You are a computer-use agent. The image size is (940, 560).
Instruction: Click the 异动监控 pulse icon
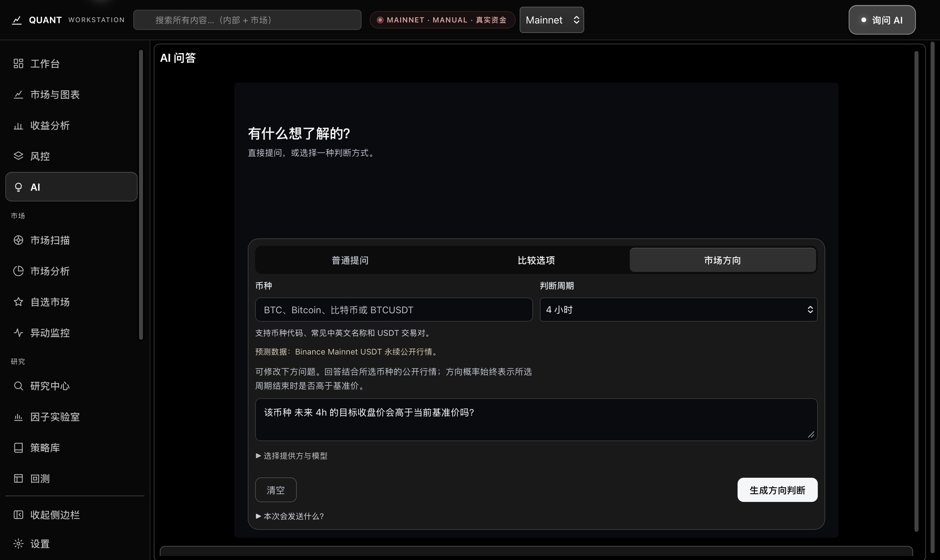18,332
